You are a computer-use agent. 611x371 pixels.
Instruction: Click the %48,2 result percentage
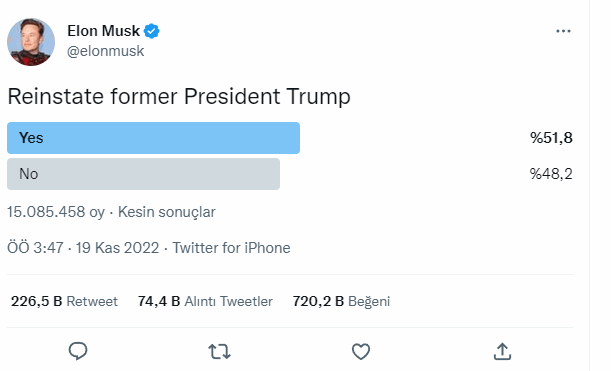pyautogui.click(x=551, y=174)
